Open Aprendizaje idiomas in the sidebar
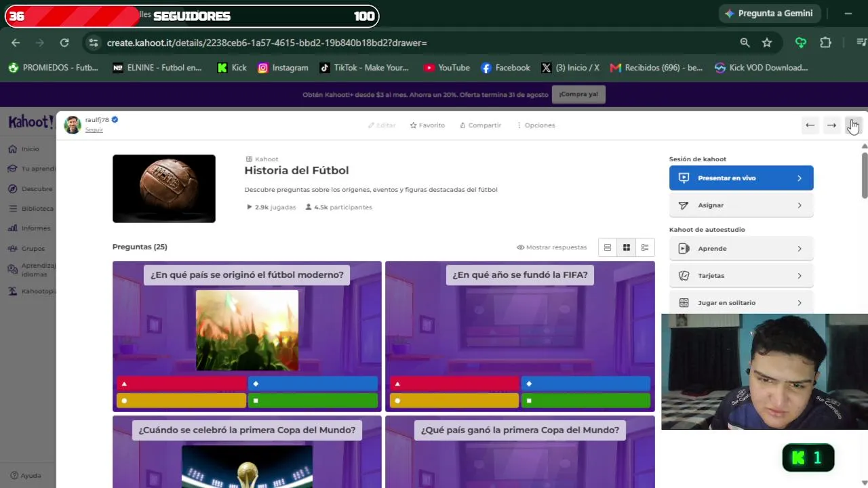Screen dimensions: 868x488 [x=32, y=270]
